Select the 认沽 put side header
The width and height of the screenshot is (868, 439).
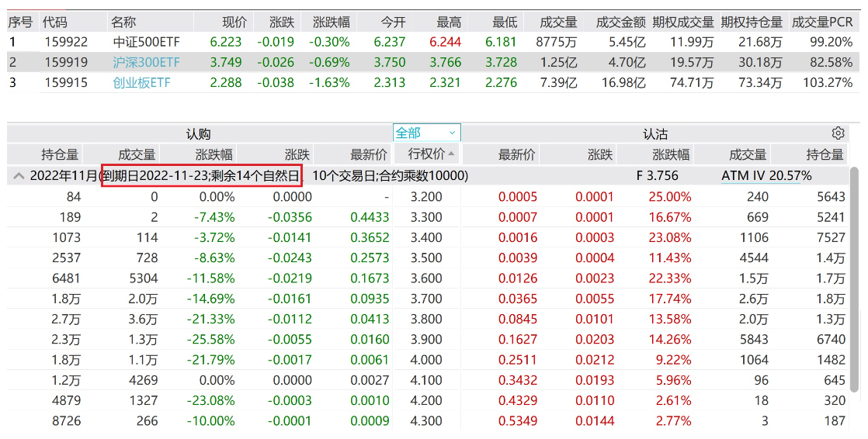(x=655, y=134)
